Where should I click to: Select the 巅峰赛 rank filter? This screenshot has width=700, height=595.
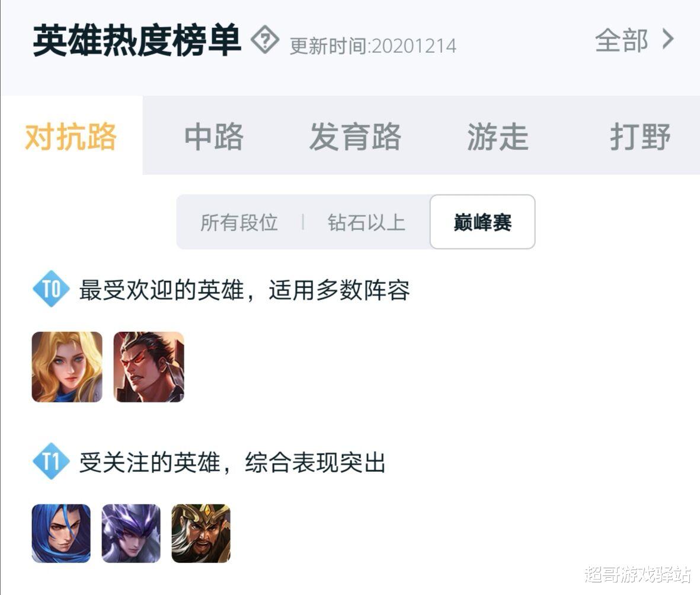482,222
